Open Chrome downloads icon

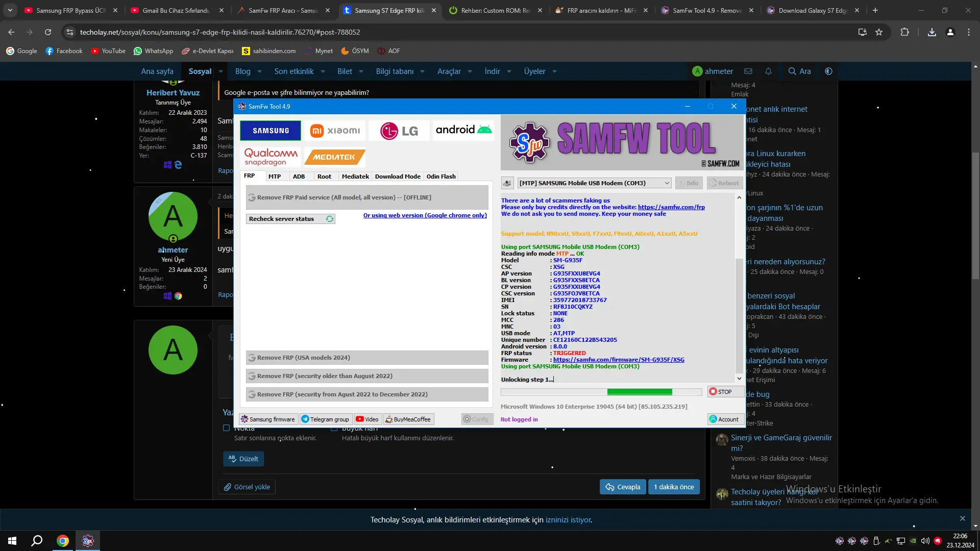pyautogui.click(x=932, y=32)
